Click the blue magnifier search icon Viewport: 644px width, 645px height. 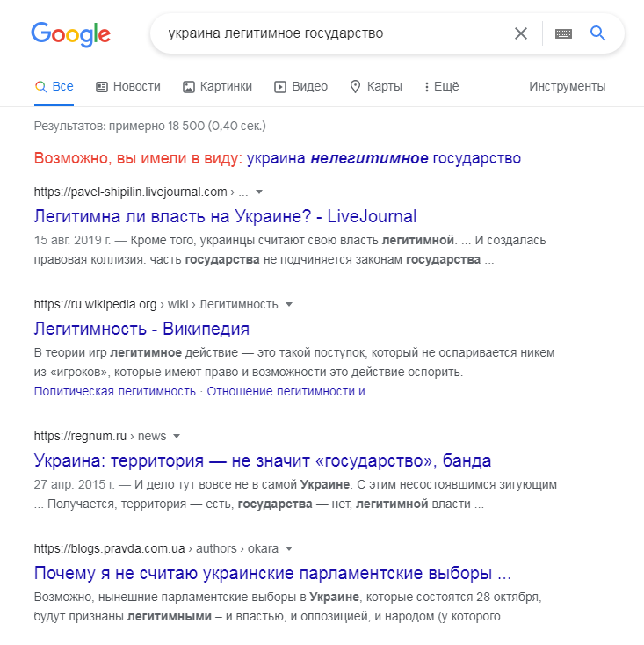[x=597, y=33]
